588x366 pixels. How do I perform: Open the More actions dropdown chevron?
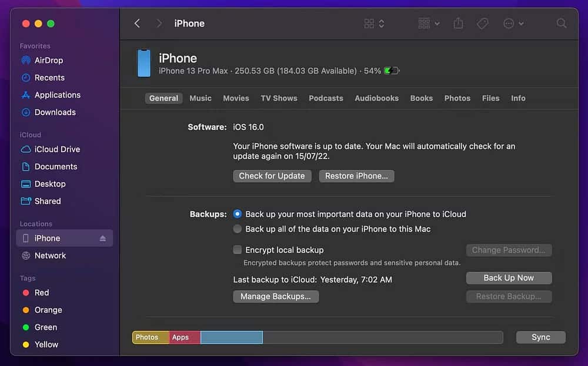[521, 23]
